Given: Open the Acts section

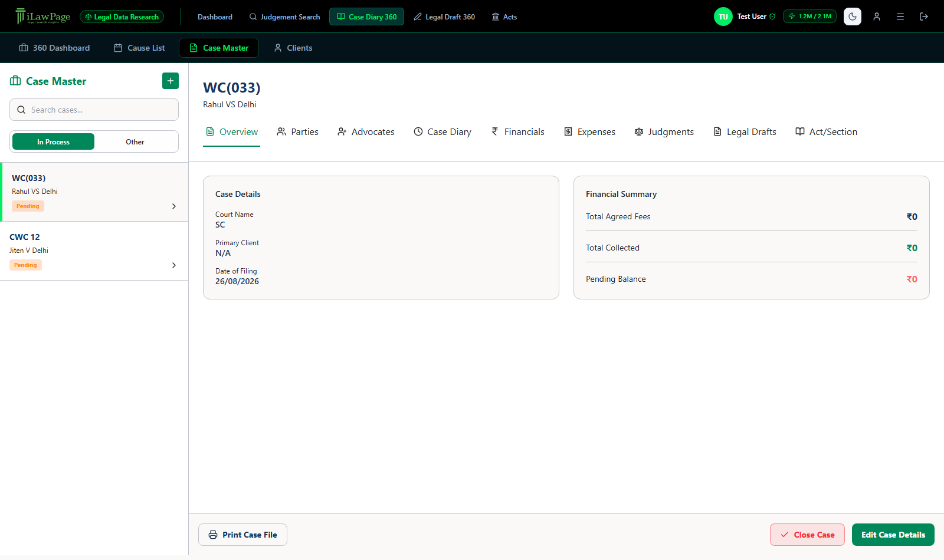Looking at the screenshot, I should point(504,17).
